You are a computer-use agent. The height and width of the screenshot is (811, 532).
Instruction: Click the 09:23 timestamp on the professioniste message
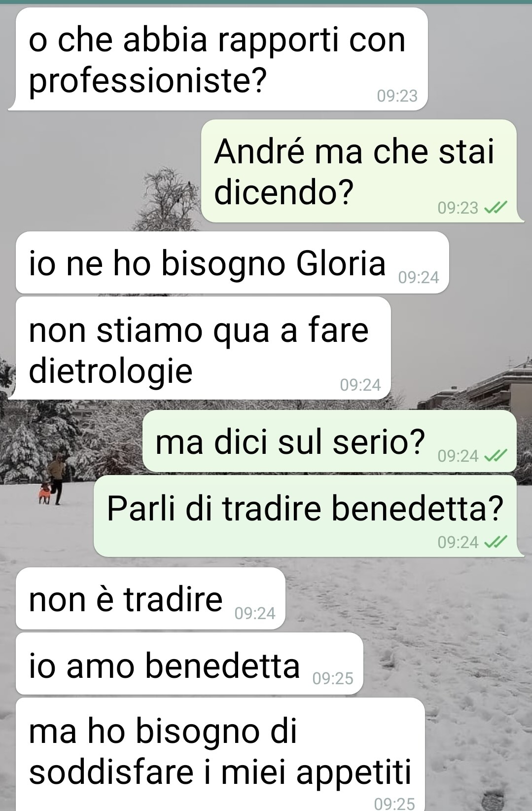click(x=397, y=96)
